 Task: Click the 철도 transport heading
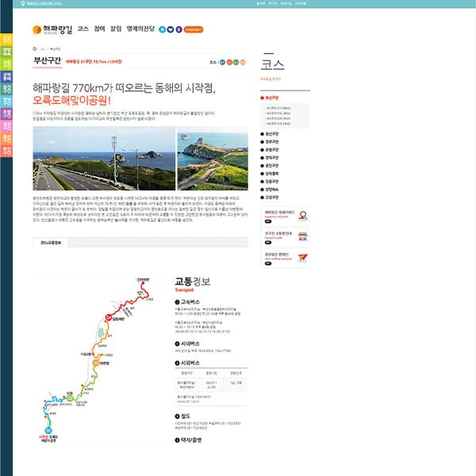click(x=182, y=416)
